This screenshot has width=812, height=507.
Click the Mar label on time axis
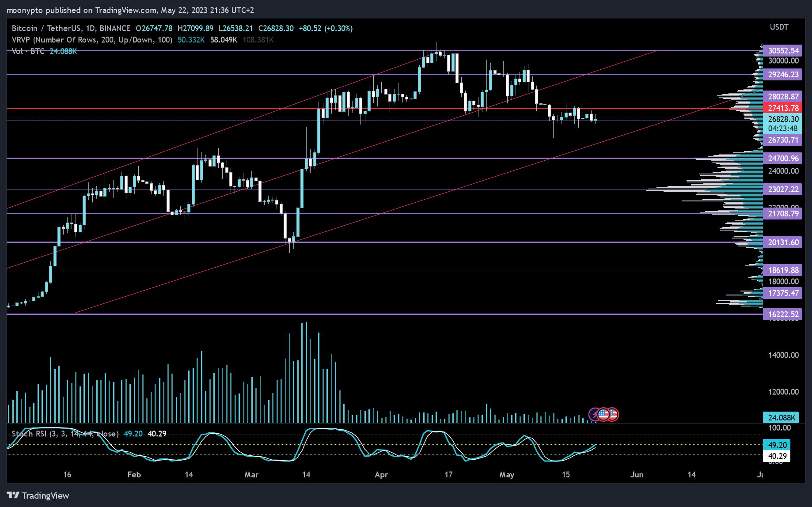[251, 475]
